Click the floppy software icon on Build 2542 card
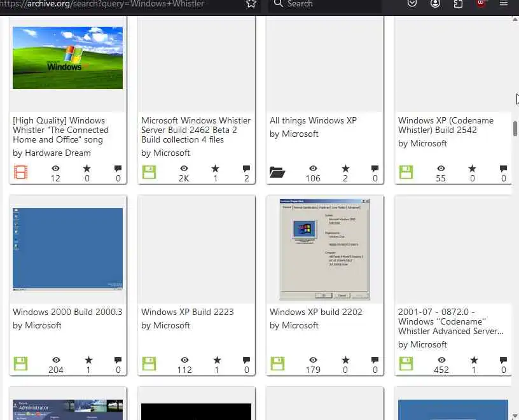 pos(406,172)
